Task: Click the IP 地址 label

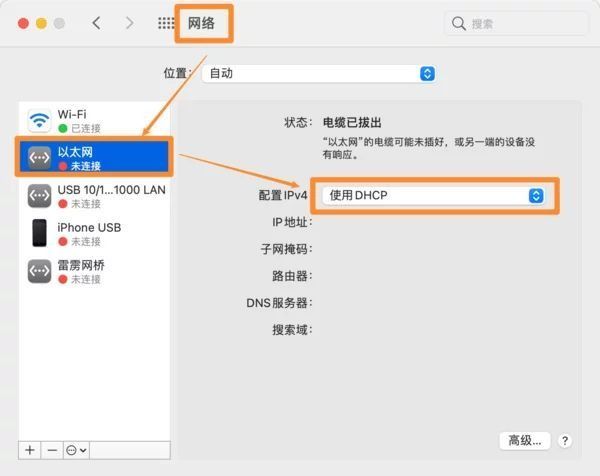Action: (x=292, y=222)
